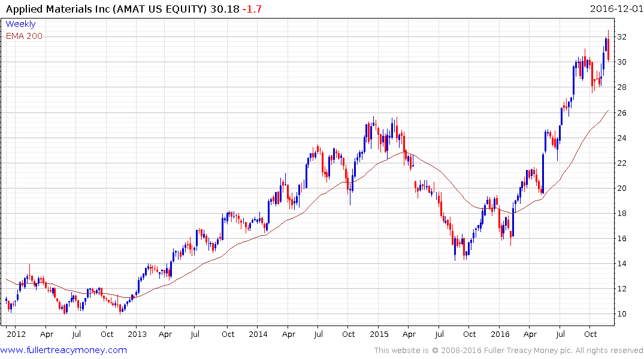Click the right end of the EMA 200 line
The height and width of the screenshot is (359, 644).
pyautogui.click(x=608, y=110)
